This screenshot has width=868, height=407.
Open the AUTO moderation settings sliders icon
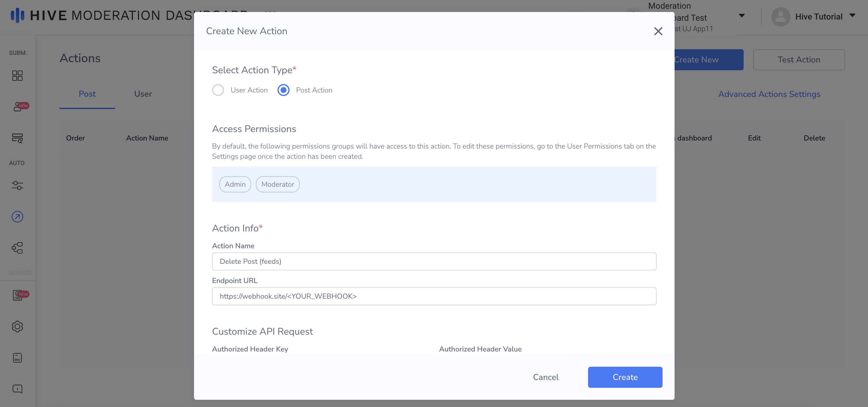(17, 185)
